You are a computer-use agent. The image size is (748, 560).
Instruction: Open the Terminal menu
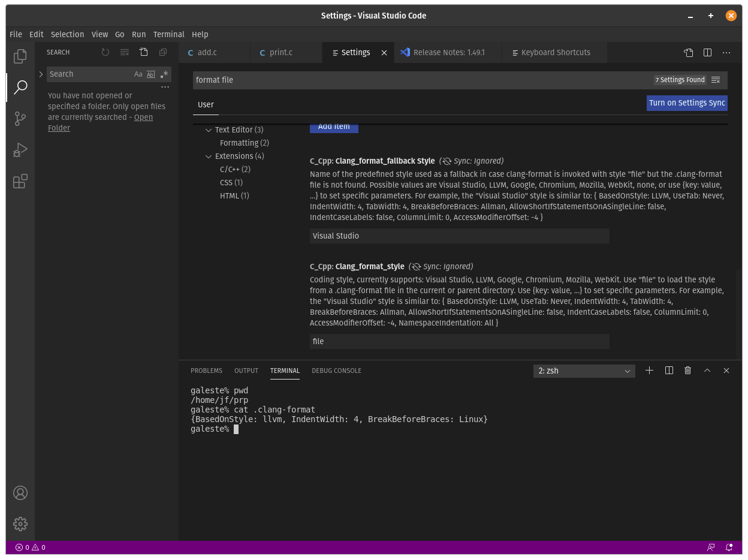(168, 35)
